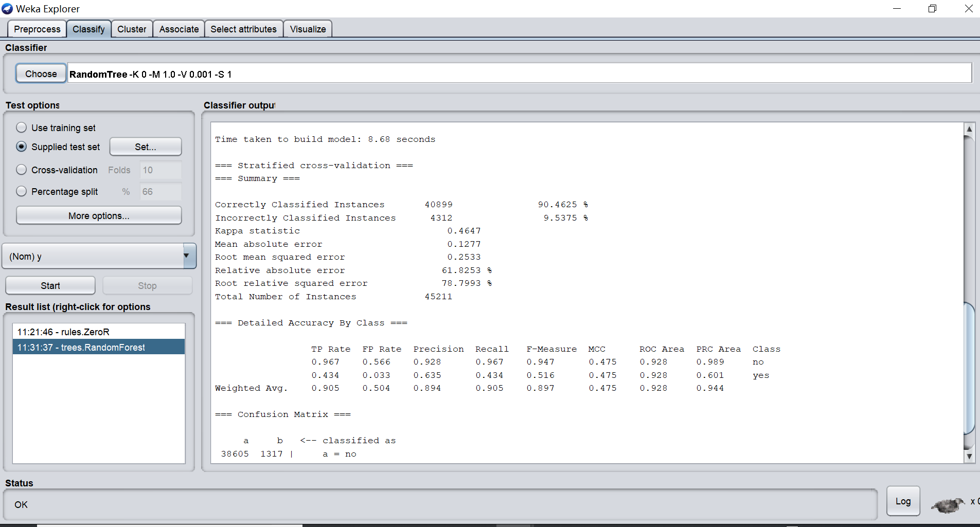
Task: Restore down the Weka Explorer window
Action: (x=932, y=9)
